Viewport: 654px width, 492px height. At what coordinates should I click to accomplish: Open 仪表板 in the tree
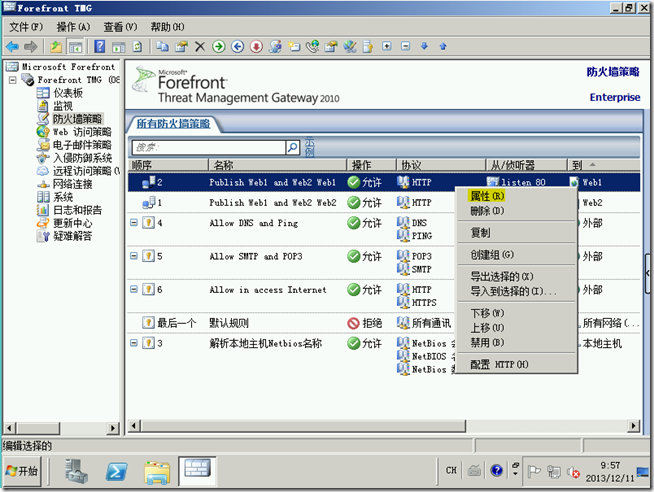68,93
